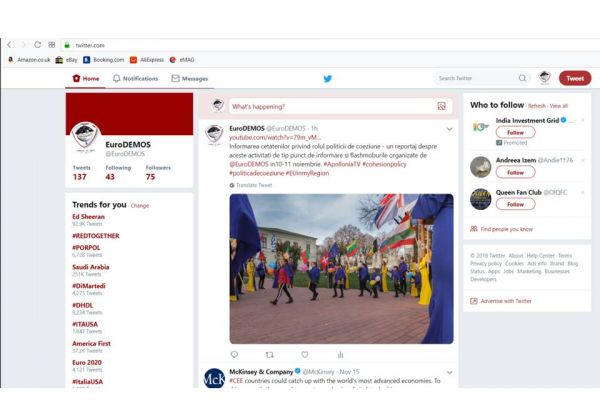Open the profile avatar menu in header
The image size is (600, 400).
click(545, 78)
